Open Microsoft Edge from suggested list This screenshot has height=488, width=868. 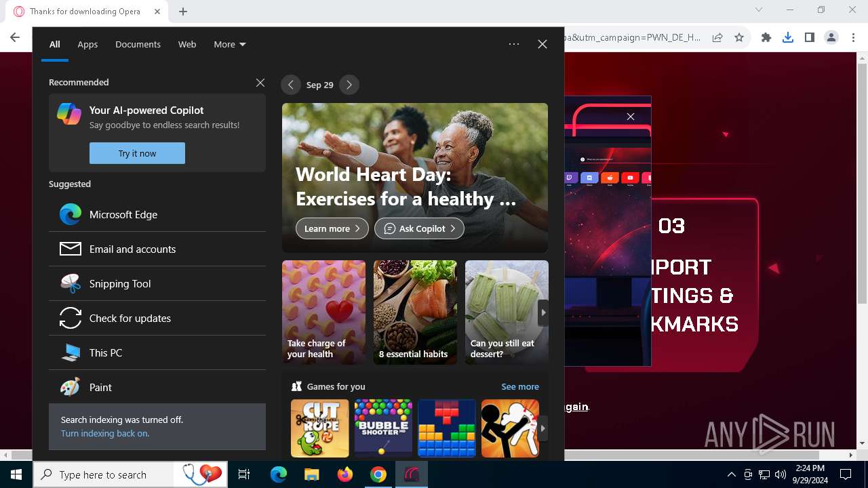pyautogui.click(x=157, y=214)
